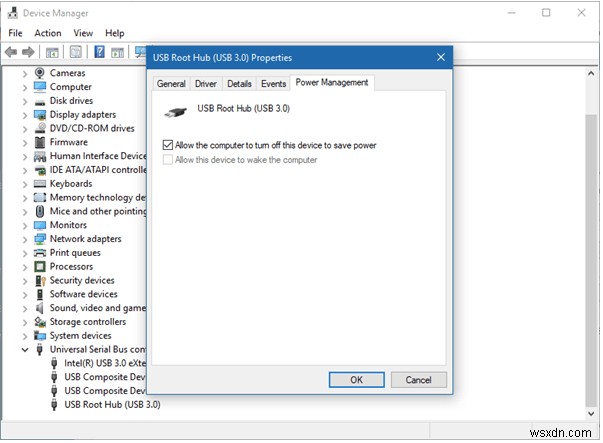Click the blue Help question mark icon
The image size is (603, 443).
click(x=100, y=52)
